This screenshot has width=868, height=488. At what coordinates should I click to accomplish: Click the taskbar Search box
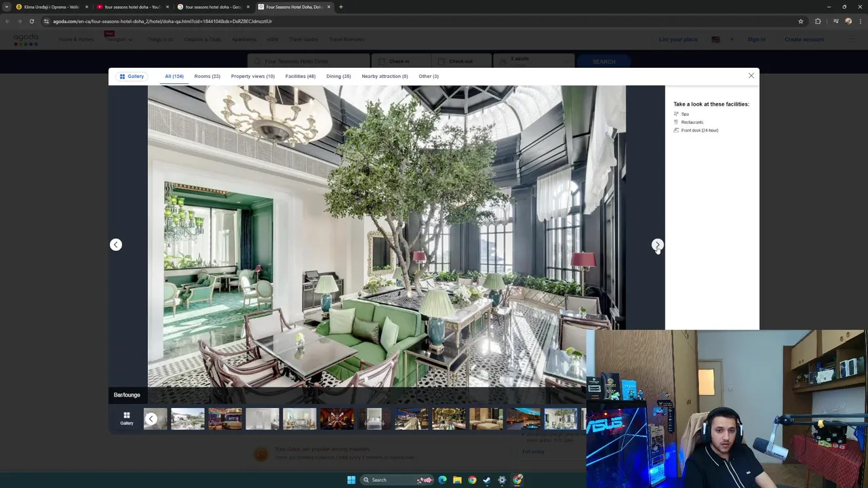tap(397, 480)
